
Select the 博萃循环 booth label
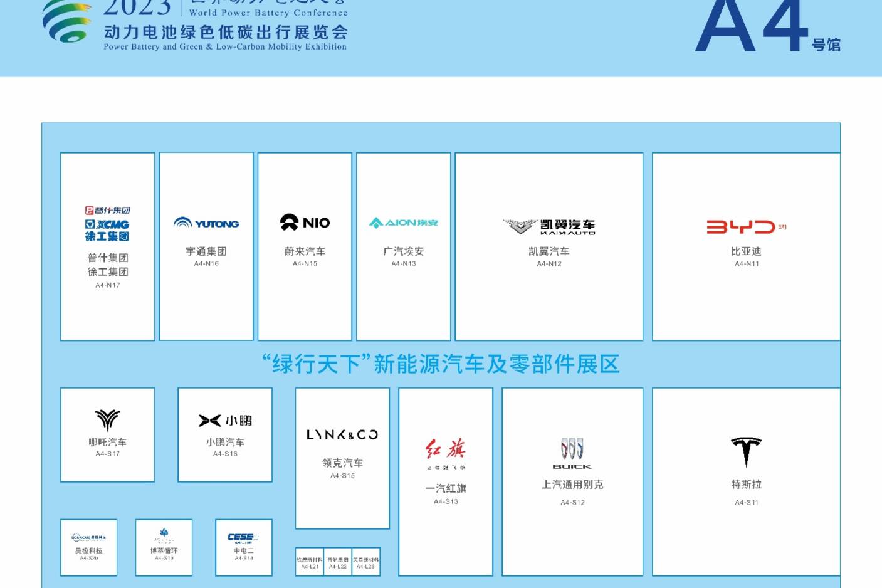tap(164, 550)
